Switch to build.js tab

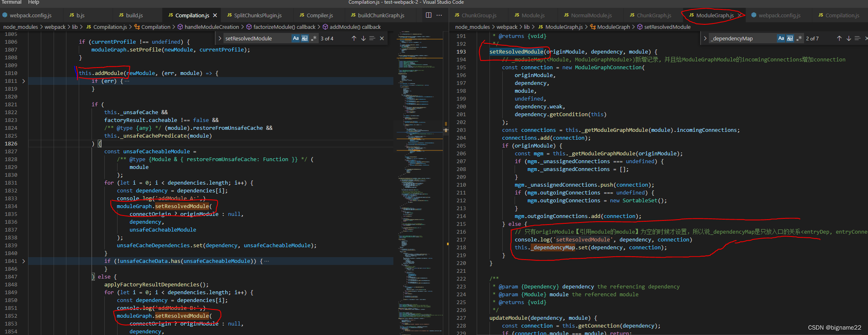coord(134,15)
